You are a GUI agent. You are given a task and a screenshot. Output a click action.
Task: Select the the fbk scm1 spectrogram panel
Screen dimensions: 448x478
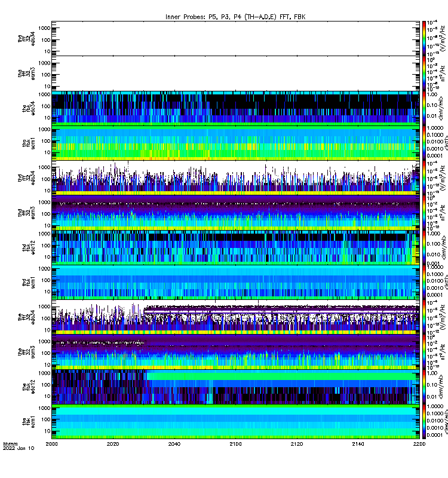[235, 422]
